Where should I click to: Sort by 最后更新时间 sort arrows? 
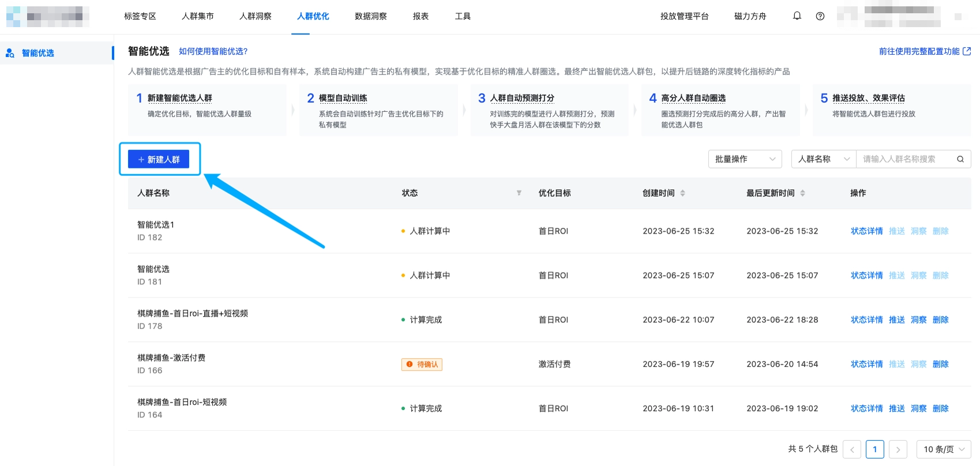pos(803,193)
